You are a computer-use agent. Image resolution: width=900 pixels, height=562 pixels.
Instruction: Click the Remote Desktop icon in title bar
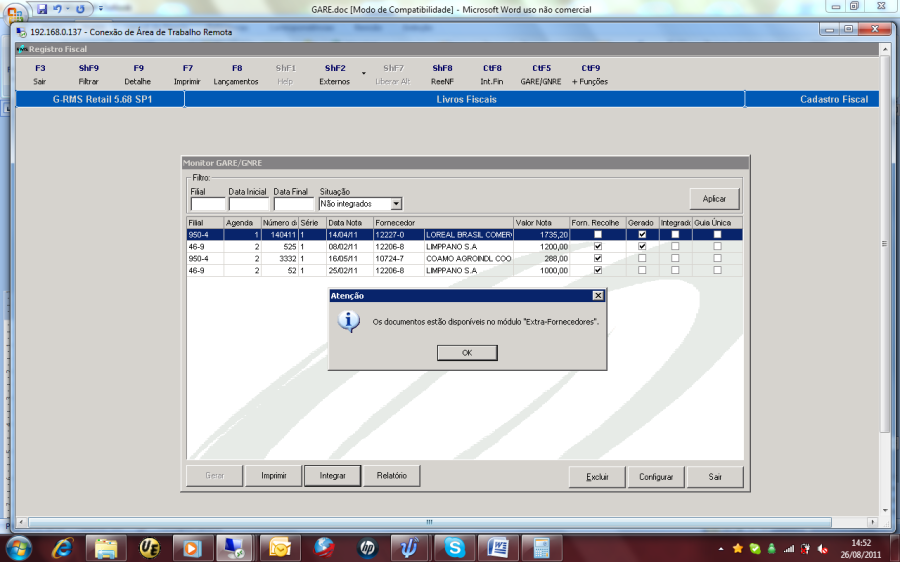click(x=22, y=32)
